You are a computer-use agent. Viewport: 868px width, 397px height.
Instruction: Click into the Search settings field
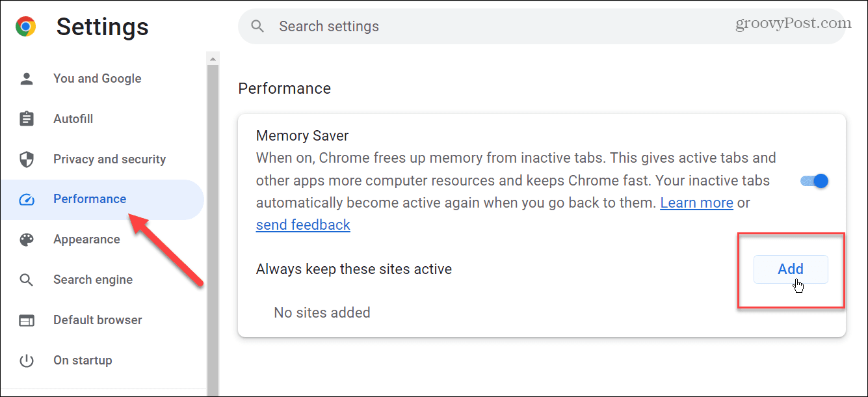pos(542,27)
